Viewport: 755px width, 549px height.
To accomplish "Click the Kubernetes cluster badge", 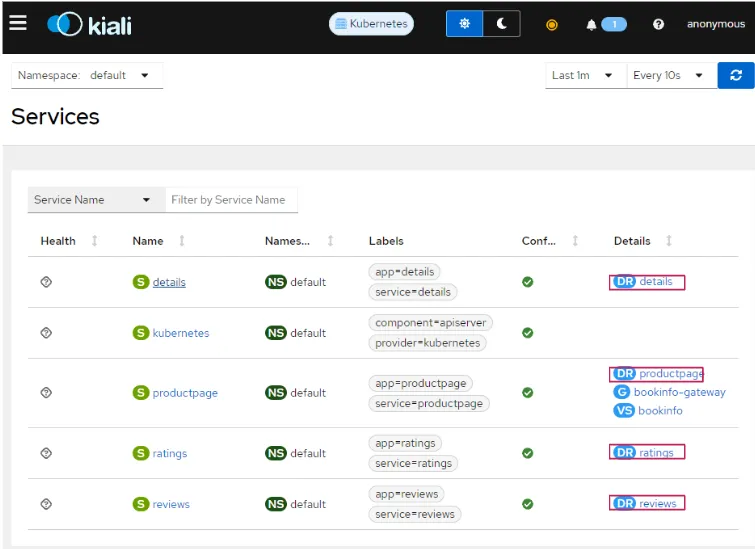I will [371, 24].
